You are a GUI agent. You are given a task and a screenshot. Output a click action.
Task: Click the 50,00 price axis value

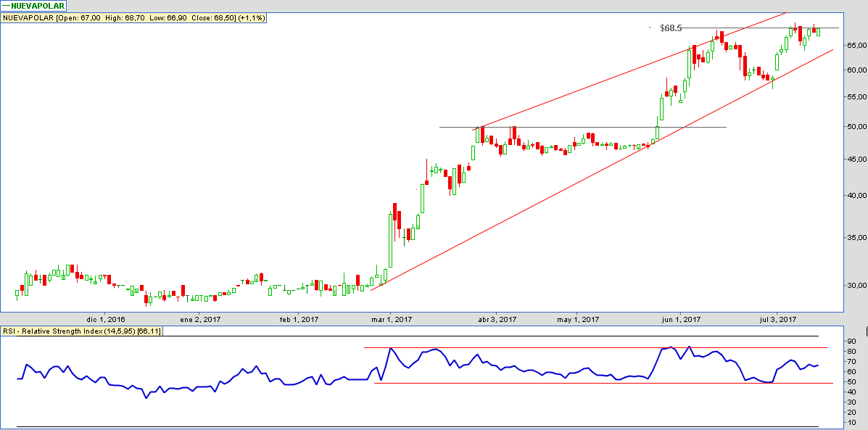(x=856, y=127)
